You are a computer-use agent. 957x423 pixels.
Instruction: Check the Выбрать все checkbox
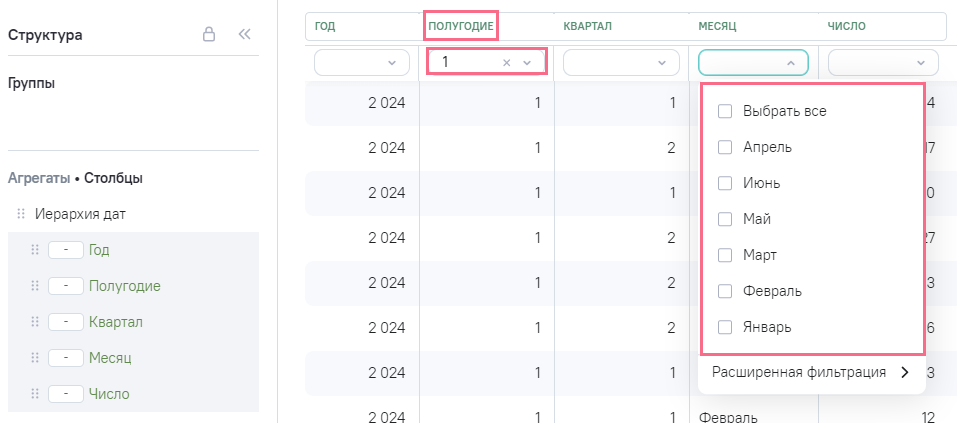(725, 111)
